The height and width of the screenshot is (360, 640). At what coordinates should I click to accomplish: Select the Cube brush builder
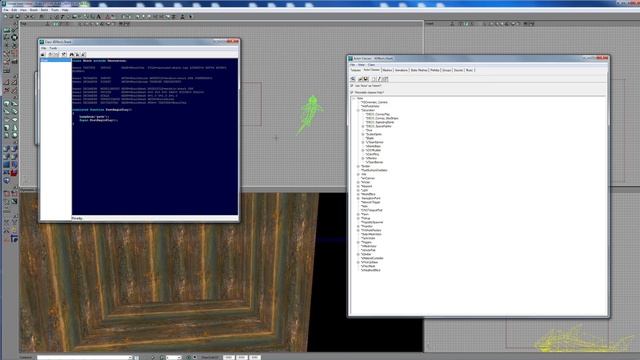tap(7, 103)
